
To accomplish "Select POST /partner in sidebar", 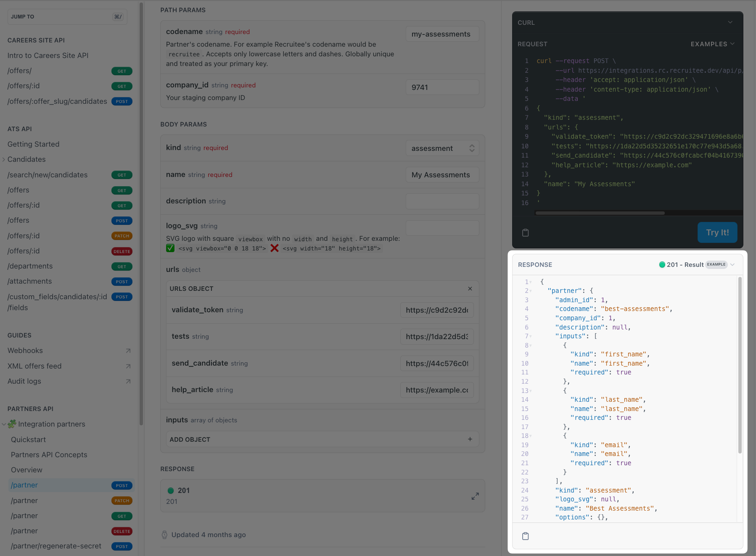I will coord(71,485).
